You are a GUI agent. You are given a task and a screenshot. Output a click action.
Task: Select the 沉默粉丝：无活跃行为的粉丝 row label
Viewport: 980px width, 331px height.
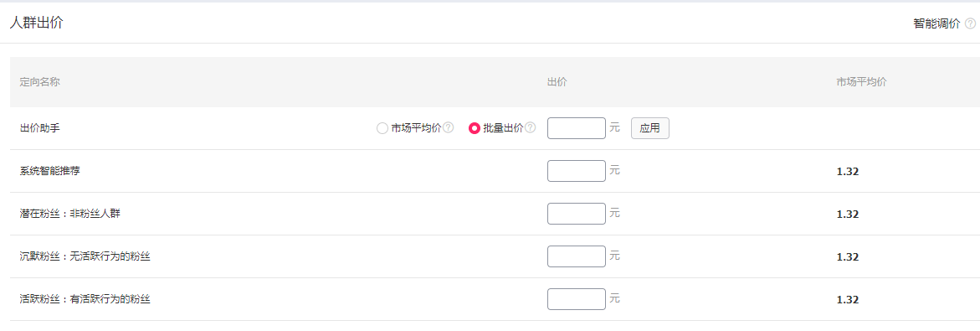(85, 256)
